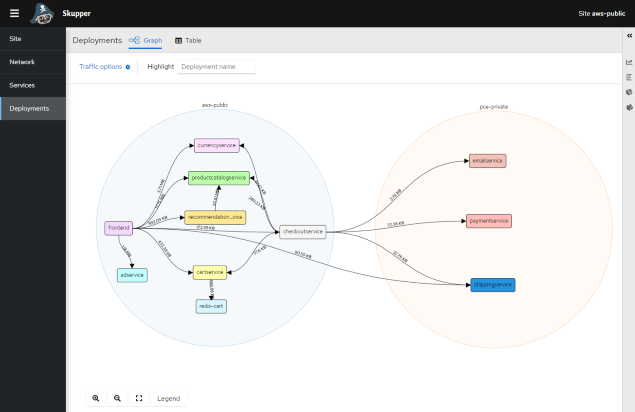Select the shippingservice node

coord(493,285)
